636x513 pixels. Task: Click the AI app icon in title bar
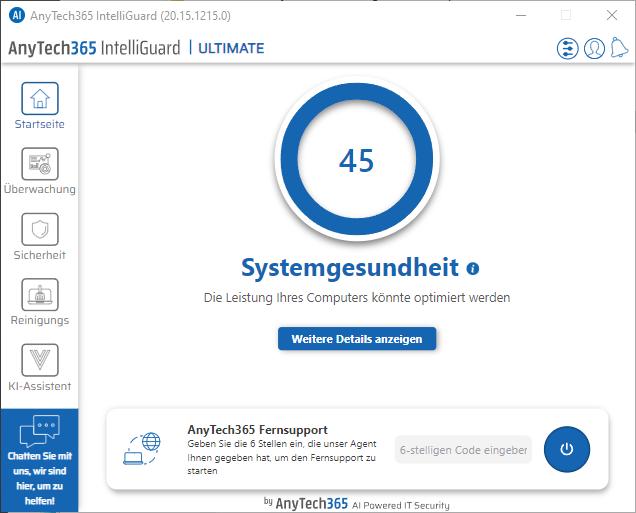(x=17, y=15)
